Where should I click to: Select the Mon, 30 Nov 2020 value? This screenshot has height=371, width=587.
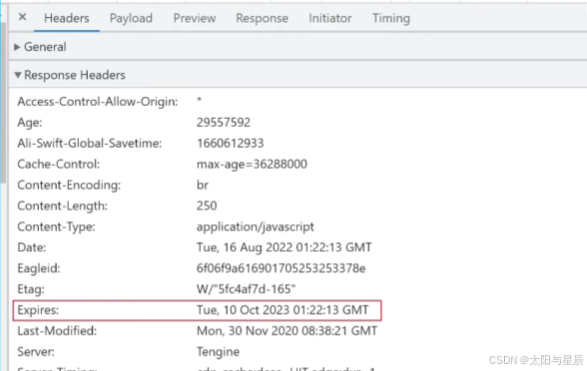[x=287, y=331]
